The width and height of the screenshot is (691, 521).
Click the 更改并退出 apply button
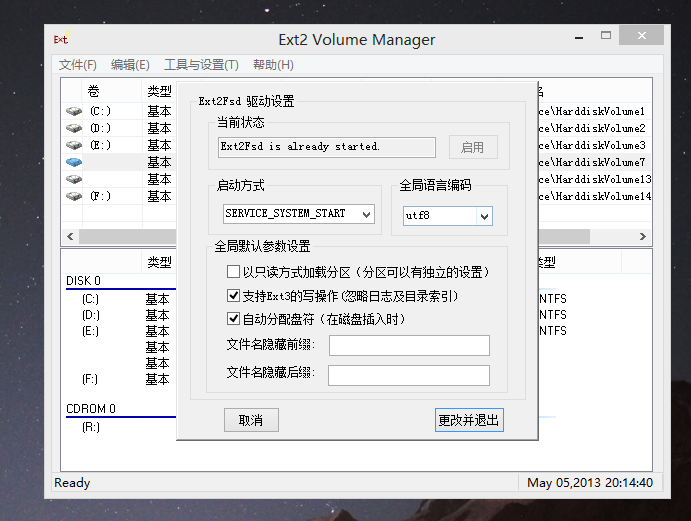pyautogui.click(x=469, y=420)
